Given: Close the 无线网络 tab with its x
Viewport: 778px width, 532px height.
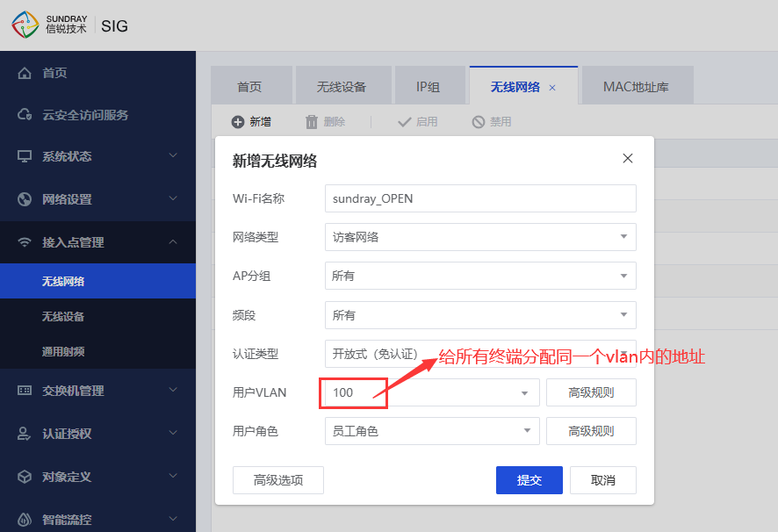Looking at the screenshot, I should coord(552,88).
